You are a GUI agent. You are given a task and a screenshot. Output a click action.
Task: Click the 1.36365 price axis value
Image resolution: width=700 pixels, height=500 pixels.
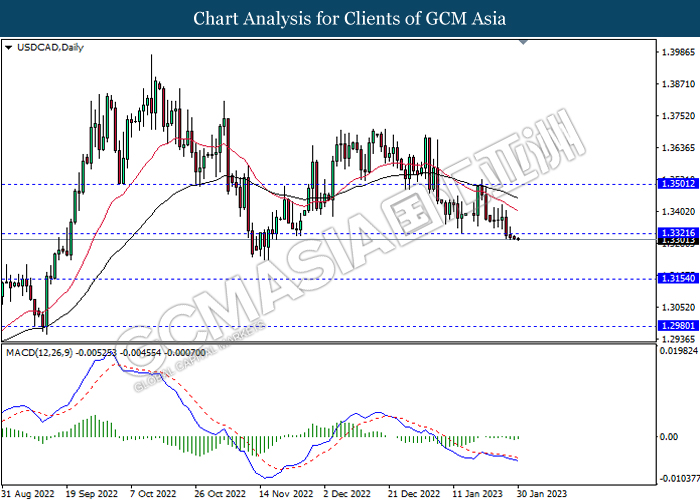[678, 148]
